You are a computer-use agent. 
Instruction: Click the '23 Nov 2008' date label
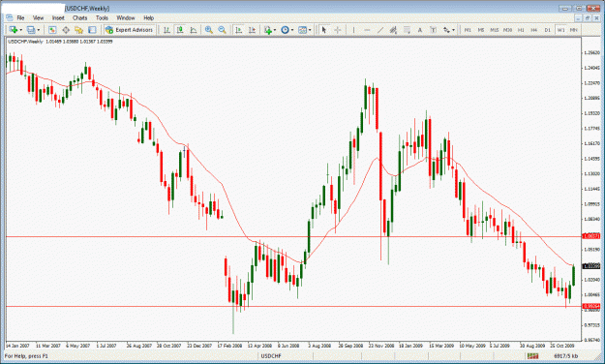[381, 346]
